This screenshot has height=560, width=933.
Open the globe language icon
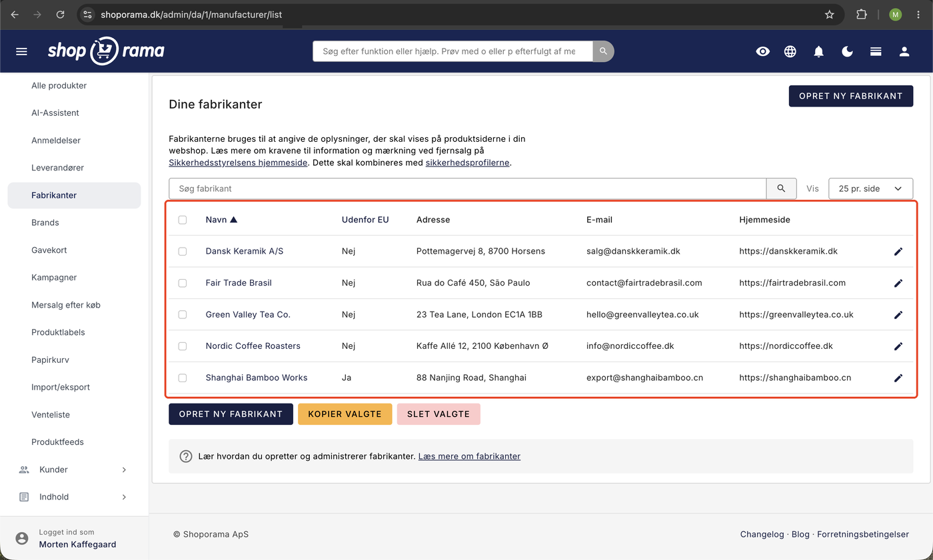coord(790,51)
